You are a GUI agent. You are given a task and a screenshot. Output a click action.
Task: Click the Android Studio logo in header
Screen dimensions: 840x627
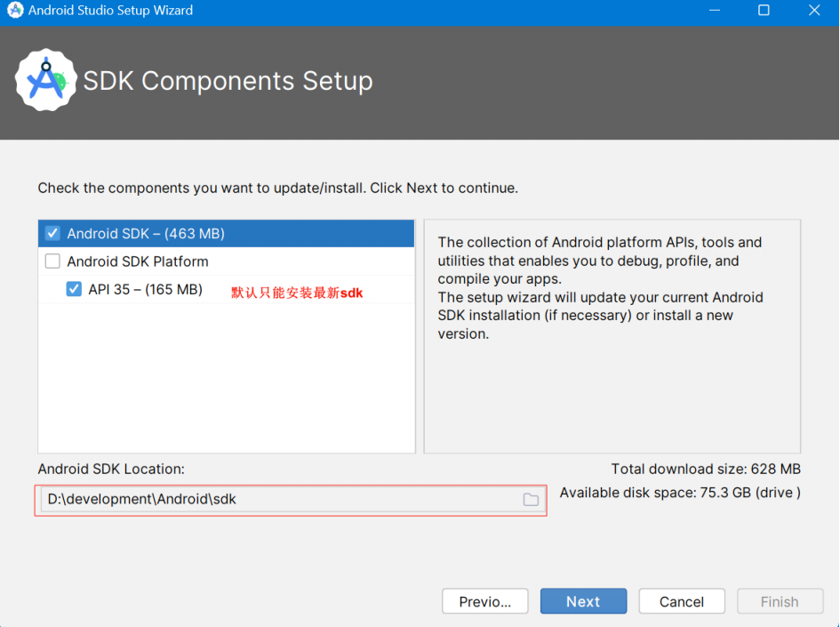pos(46,80)
